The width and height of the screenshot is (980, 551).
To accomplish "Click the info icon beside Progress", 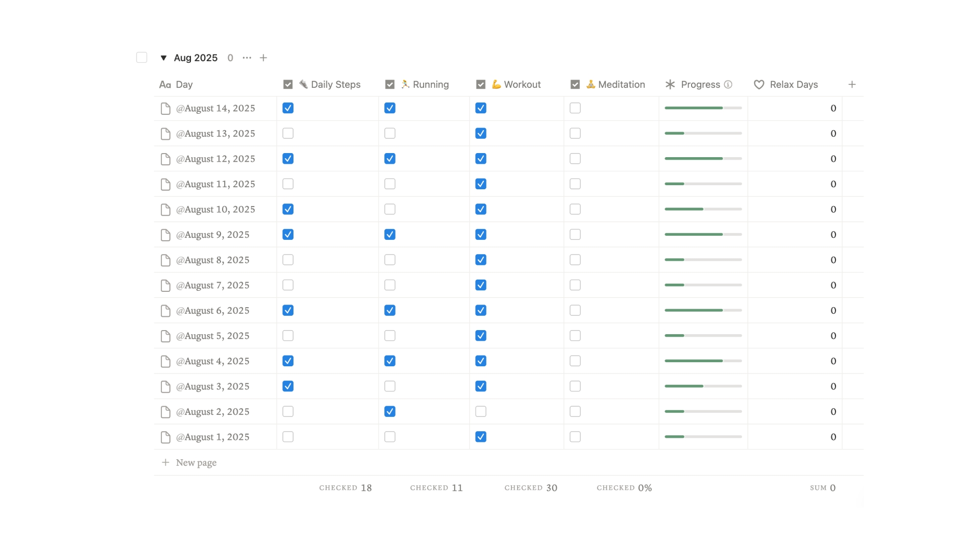I will click(x=728, y=85).
